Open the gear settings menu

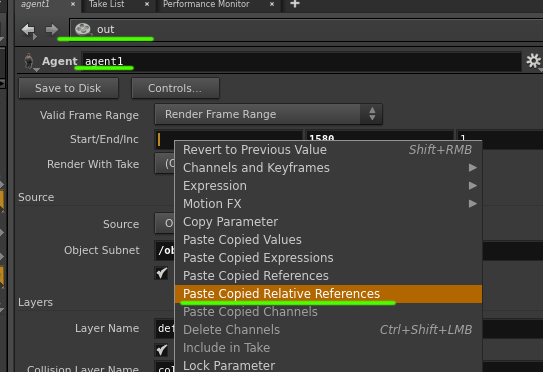[x=534, y=61]
